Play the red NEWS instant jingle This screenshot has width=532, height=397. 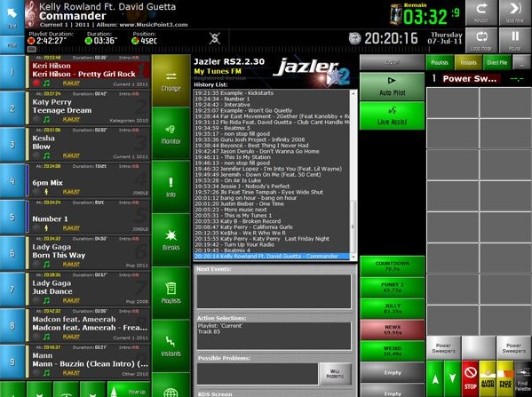[393, 330]
